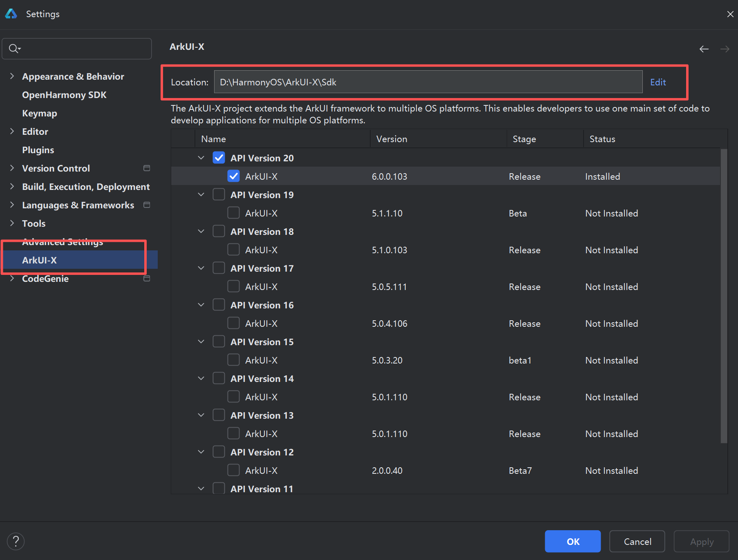Click the DevEco Studio logo icon
Screen dimensions: 738x560
tap(11, 14)
